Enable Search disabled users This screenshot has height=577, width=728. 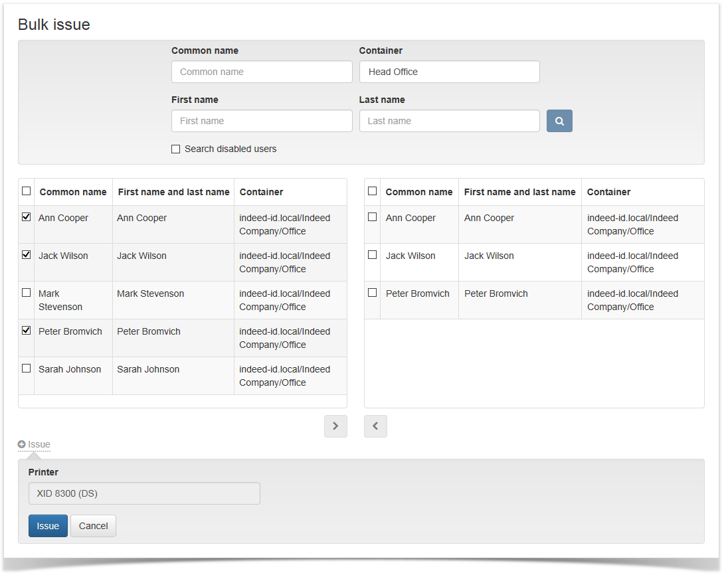coord(175,149)
